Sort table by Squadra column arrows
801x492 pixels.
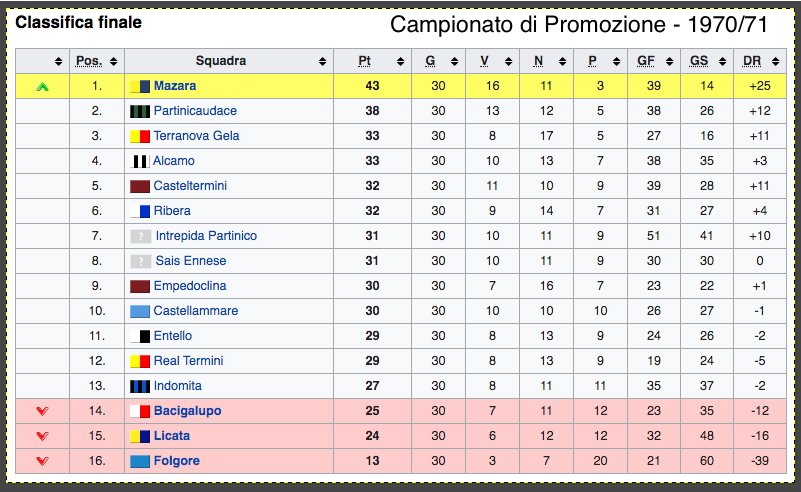coord(323,62)
